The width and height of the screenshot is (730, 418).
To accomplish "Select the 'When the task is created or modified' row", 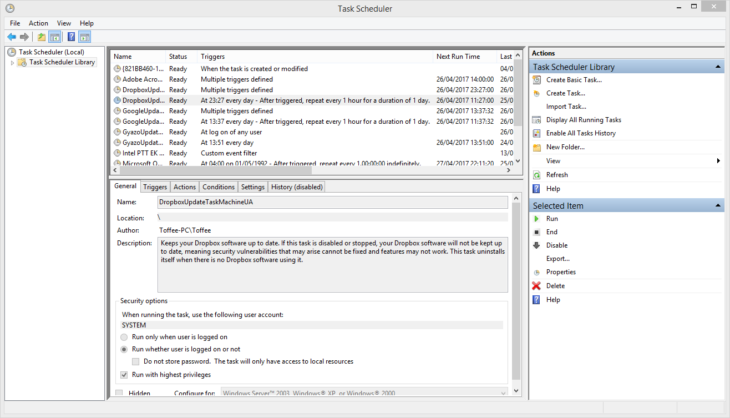I will tap(313, 68).
